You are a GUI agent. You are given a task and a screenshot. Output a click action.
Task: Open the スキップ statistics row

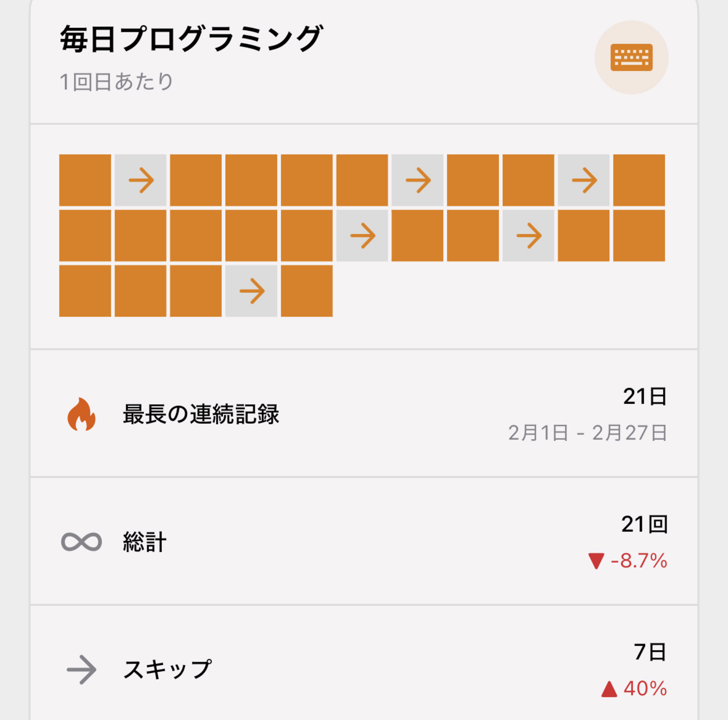364,663
